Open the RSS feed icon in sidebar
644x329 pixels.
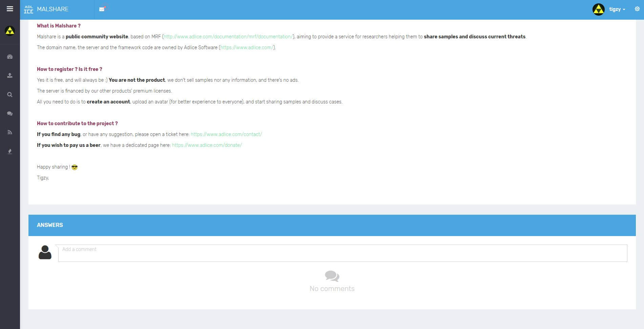point(10,132)
